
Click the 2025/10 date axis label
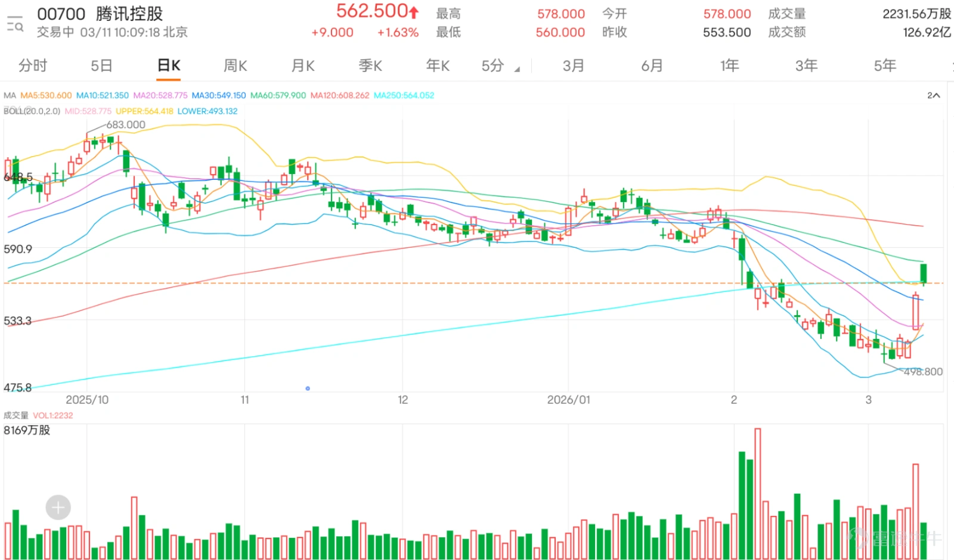pos(87,400)
